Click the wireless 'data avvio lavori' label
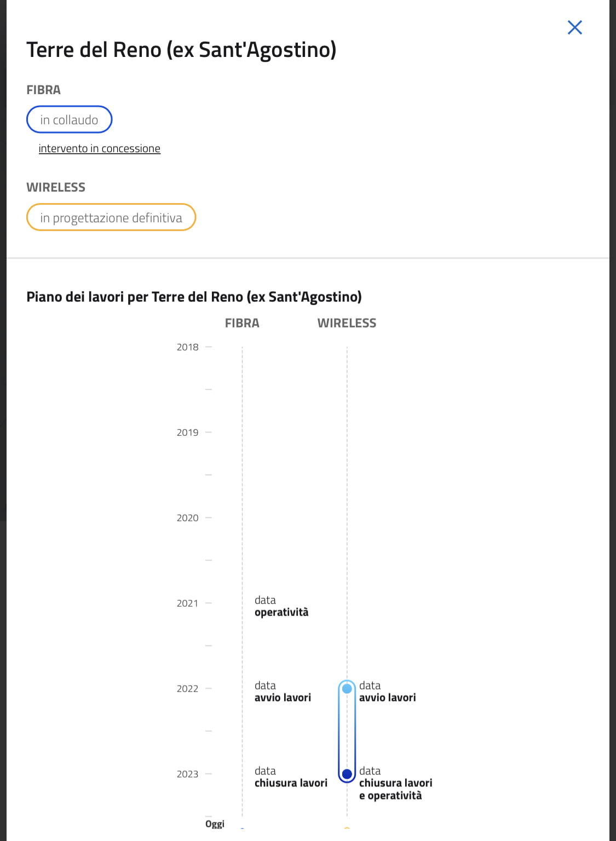Viewport: 616px width, 841px height. point(387,692)
